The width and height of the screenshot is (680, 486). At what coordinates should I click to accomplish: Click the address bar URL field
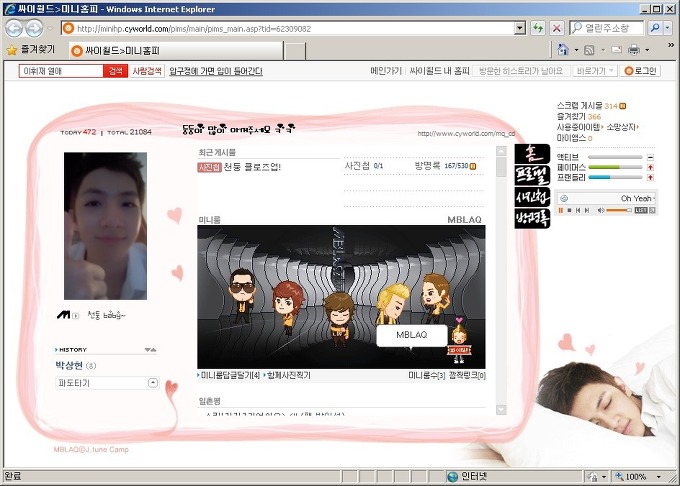pyautogui.click(x=288, y=29)
